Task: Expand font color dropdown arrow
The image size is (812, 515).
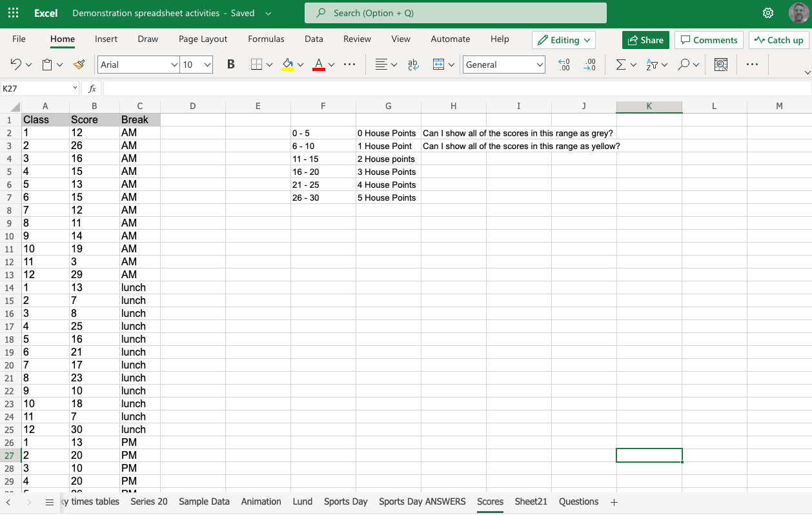Action: (332, 65)
